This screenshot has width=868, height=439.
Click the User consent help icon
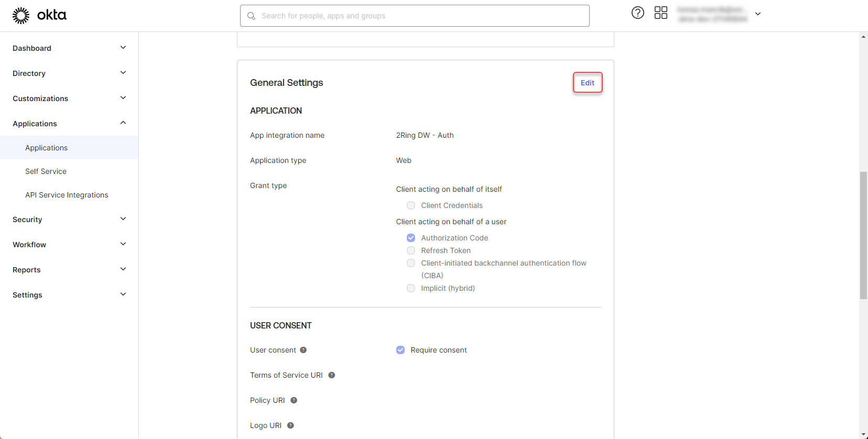tap(303, 350)
